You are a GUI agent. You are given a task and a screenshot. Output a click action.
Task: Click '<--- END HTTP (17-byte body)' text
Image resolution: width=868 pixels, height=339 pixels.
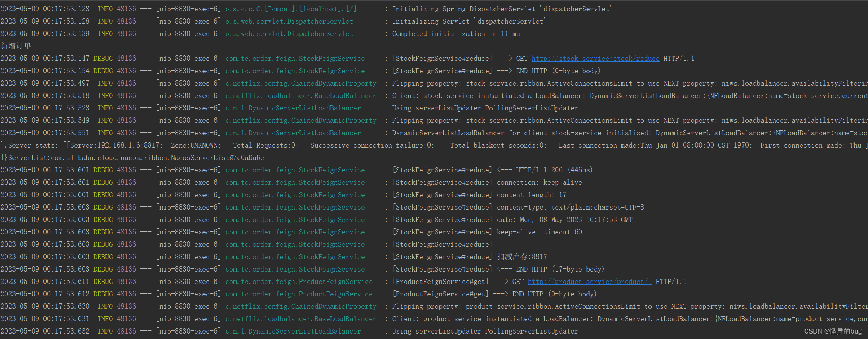coord(551,269)
